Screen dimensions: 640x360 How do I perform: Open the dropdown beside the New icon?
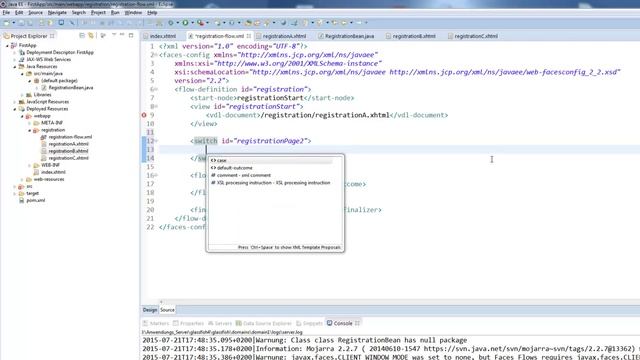point(13,23)
